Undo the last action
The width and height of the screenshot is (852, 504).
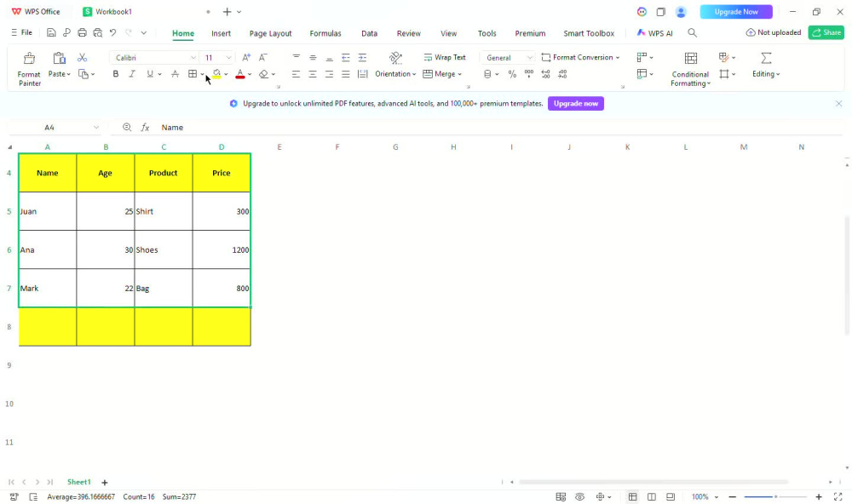click(x=113, y=32)
